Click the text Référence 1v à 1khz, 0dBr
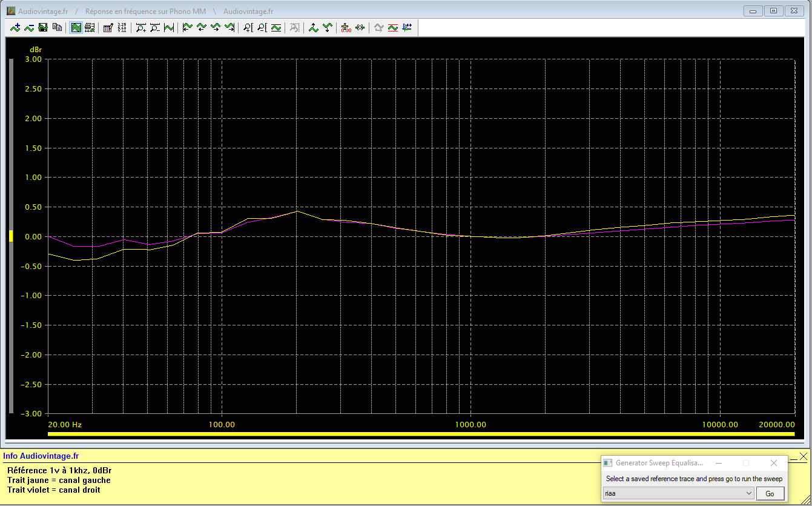 click(x=59, y=470)
